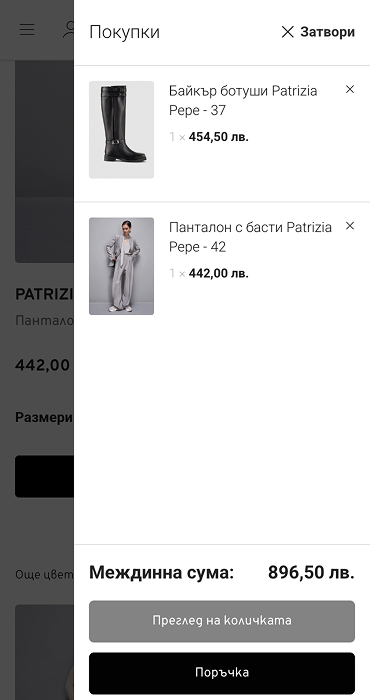Open the hamburger menu icon
370x700 pixels.
coord(27,29)
